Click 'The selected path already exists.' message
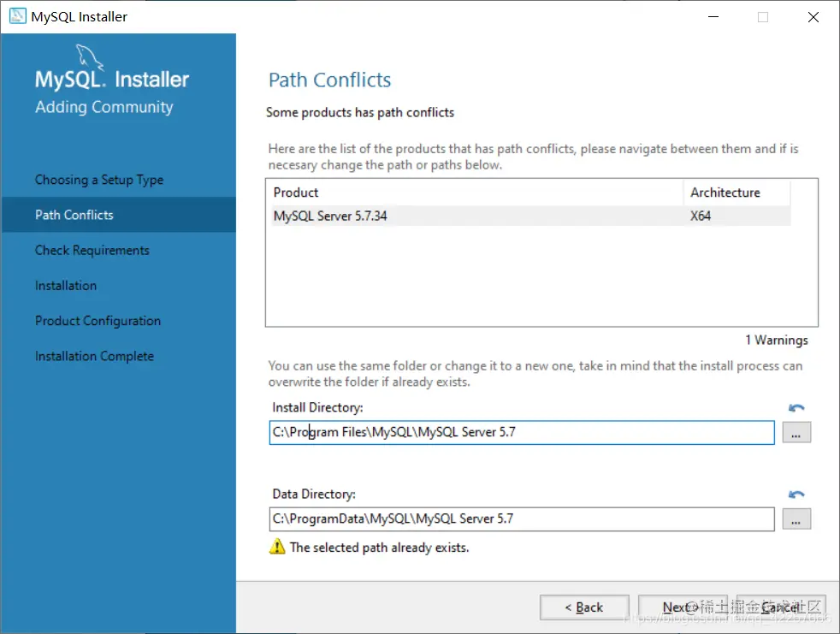Viewport: 840px width, 634px height. (x=379, y=548)
